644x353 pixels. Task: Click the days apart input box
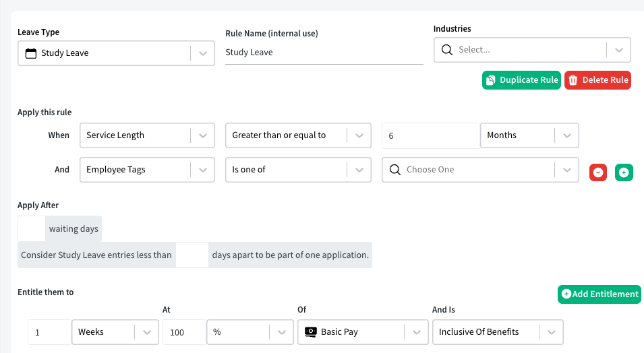[x=192, y=255]
